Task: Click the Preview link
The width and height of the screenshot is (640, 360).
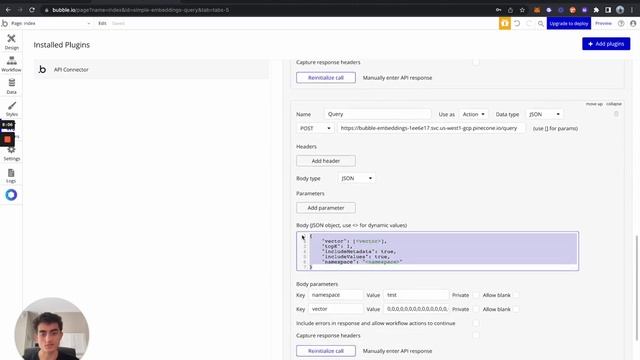Action: (x=603, y=23)
